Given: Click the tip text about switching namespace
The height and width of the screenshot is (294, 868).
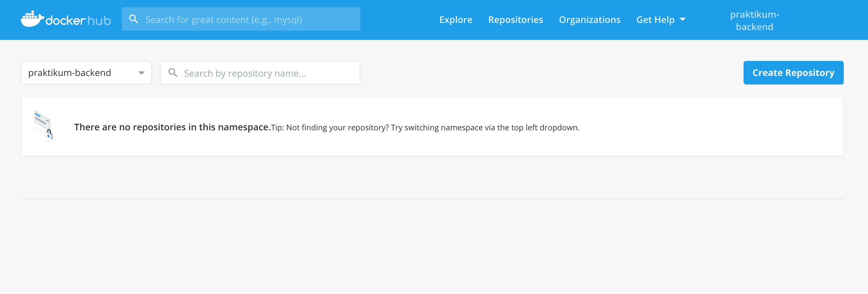Looking at the screenshot, I should pyautogui.click(x=425, y=128).
